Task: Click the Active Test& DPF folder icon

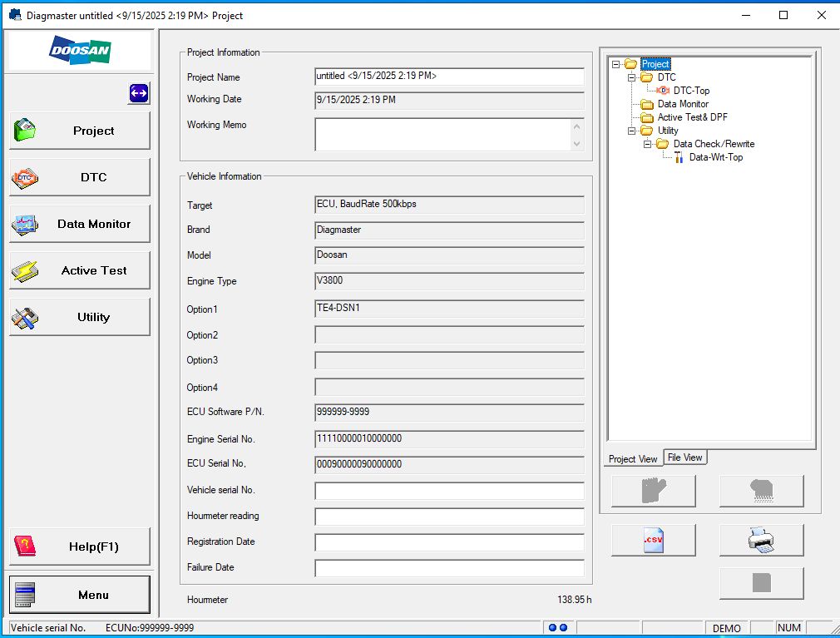Action: [647, 117]
